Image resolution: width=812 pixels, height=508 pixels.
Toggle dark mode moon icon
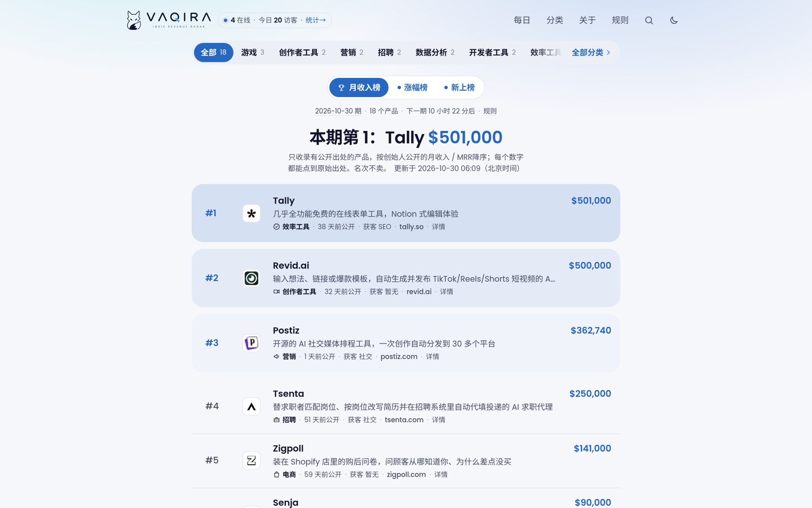674,20
